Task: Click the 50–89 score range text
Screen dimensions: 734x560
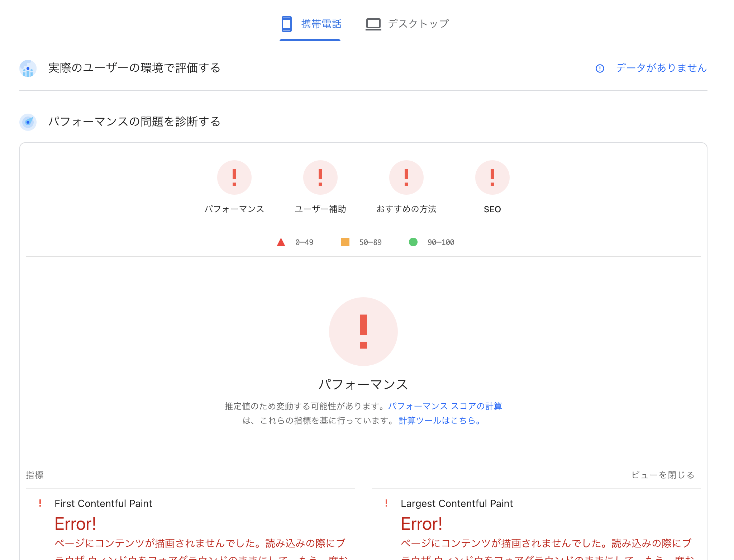Action: (x=371, y=242)
